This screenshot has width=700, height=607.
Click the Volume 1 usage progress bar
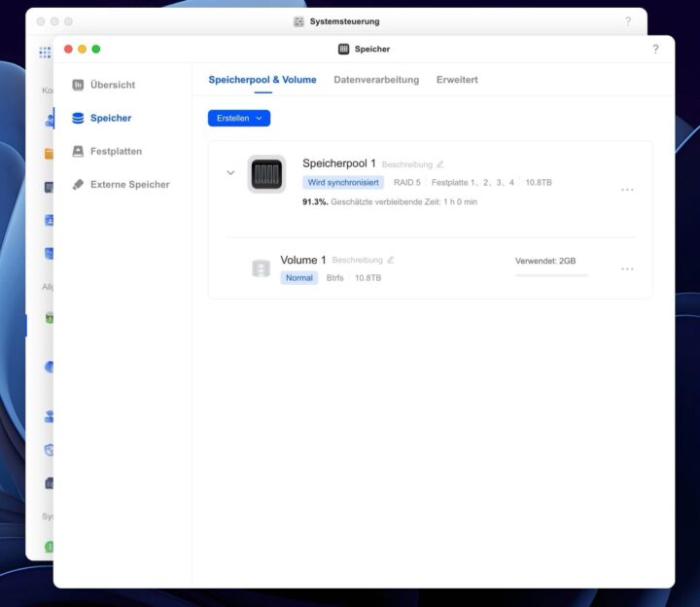pos(551,275)
